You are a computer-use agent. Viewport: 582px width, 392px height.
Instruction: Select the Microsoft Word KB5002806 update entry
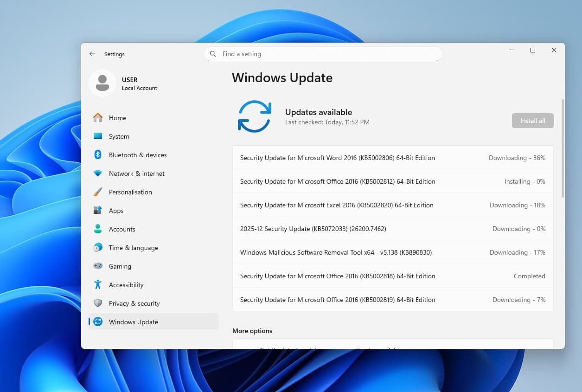392,158
